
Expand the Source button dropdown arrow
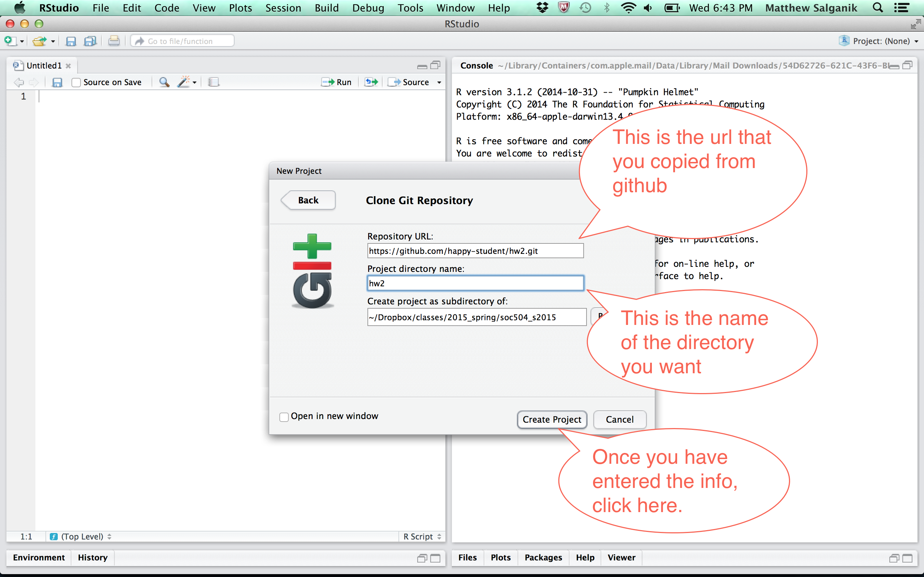[439, 83]
